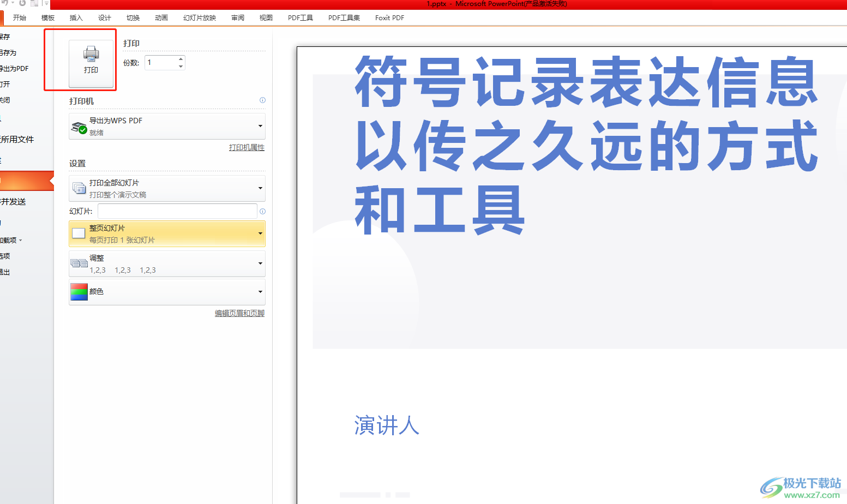Open the PDF工具 tab
847x504 pixels.
click(301, 18)
